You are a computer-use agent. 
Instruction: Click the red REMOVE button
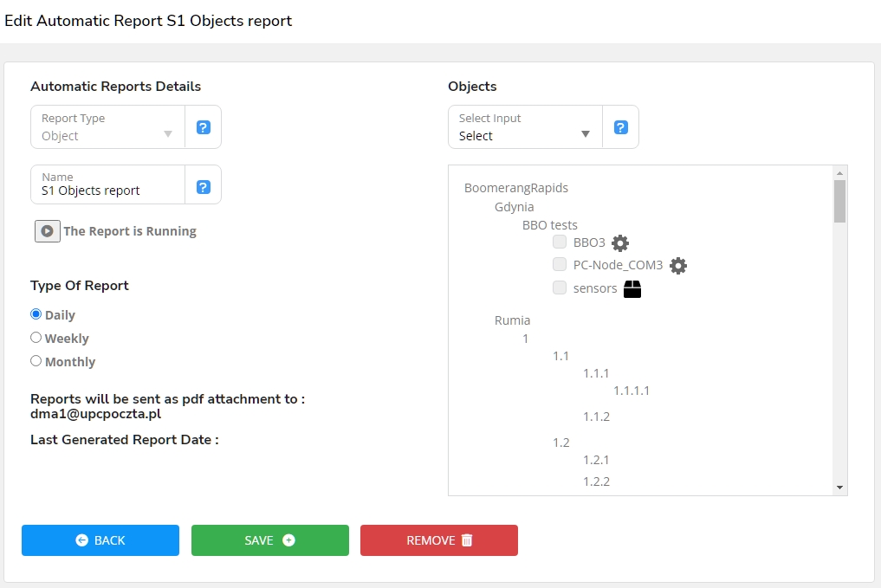pyautogui.click(x=439, y=540)
